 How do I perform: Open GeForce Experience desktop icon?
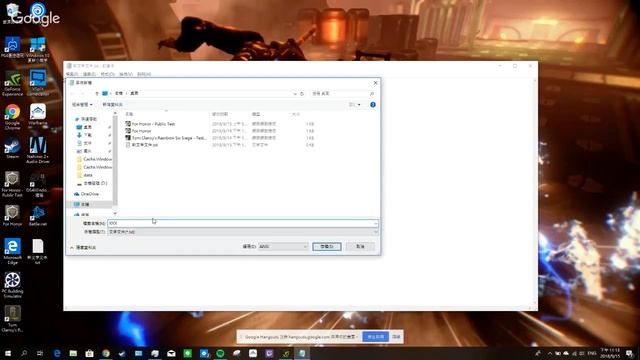(x=12, y=84)
